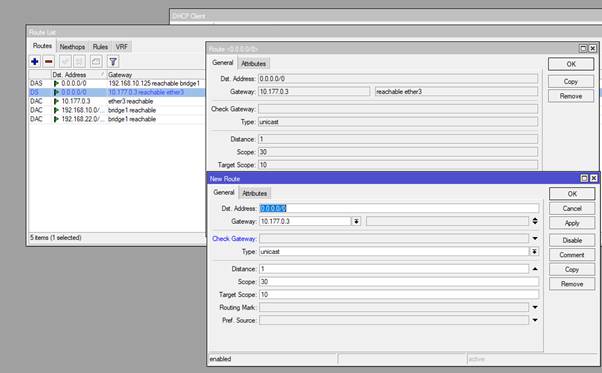602x373 pixels.
Task: Expand the Pref. Source field arrow
Action: (x=535, y=320)
